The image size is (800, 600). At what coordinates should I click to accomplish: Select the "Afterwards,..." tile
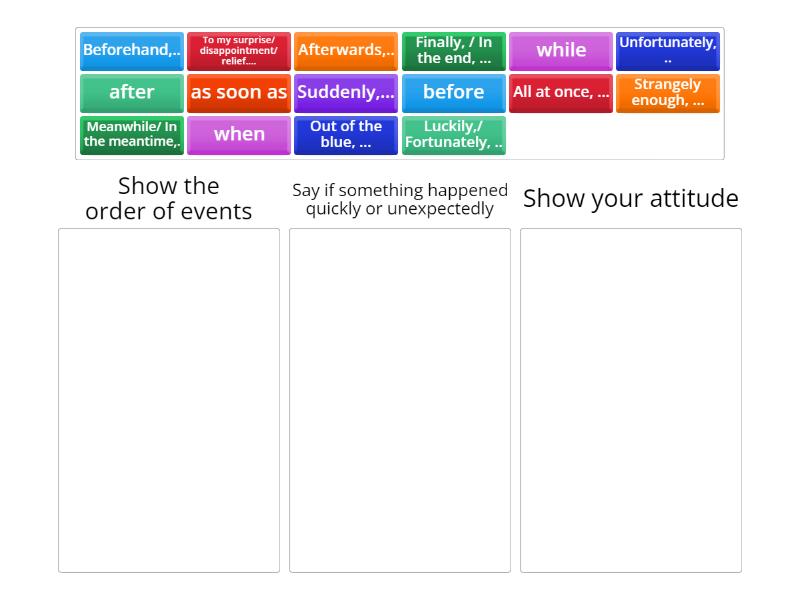coord(346,50)
